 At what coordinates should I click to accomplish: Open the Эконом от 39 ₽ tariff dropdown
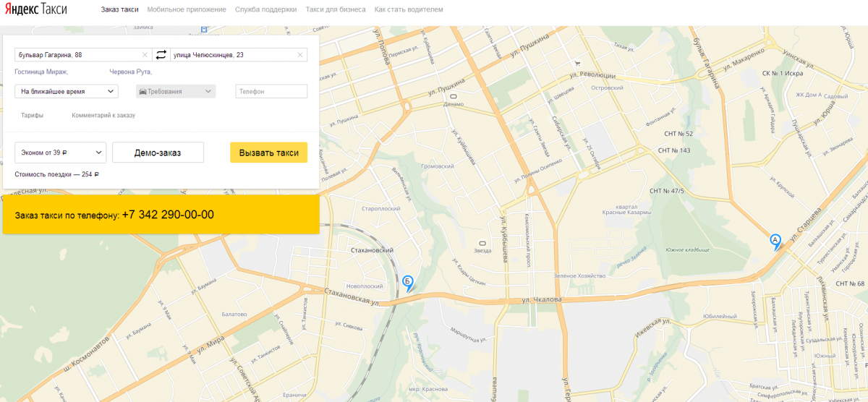coord(61,153)
